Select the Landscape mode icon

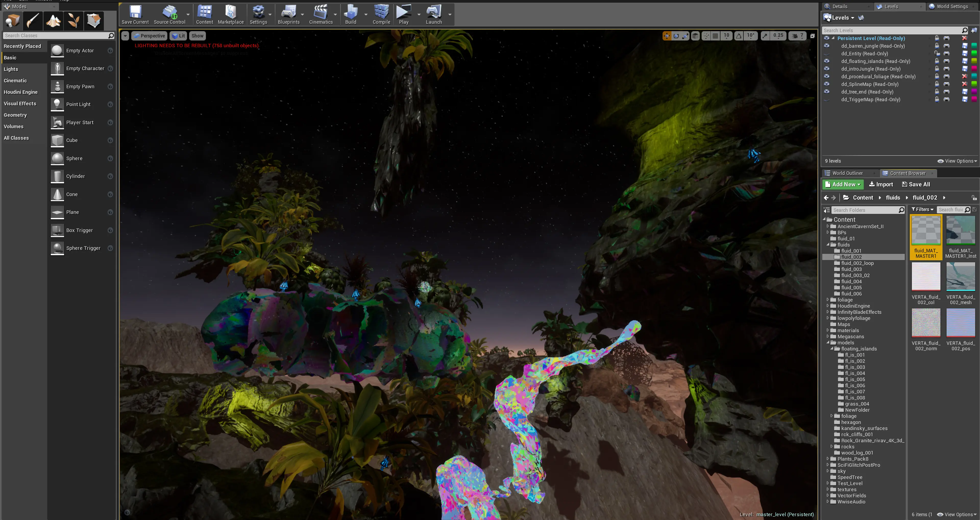(53, 21)
